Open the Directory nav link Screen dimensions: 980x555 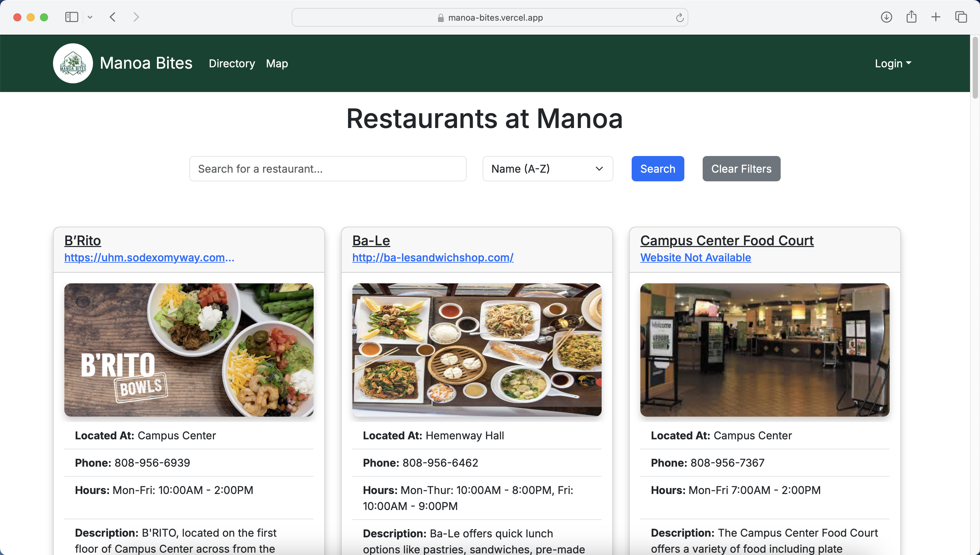click(x=232, y=63)
